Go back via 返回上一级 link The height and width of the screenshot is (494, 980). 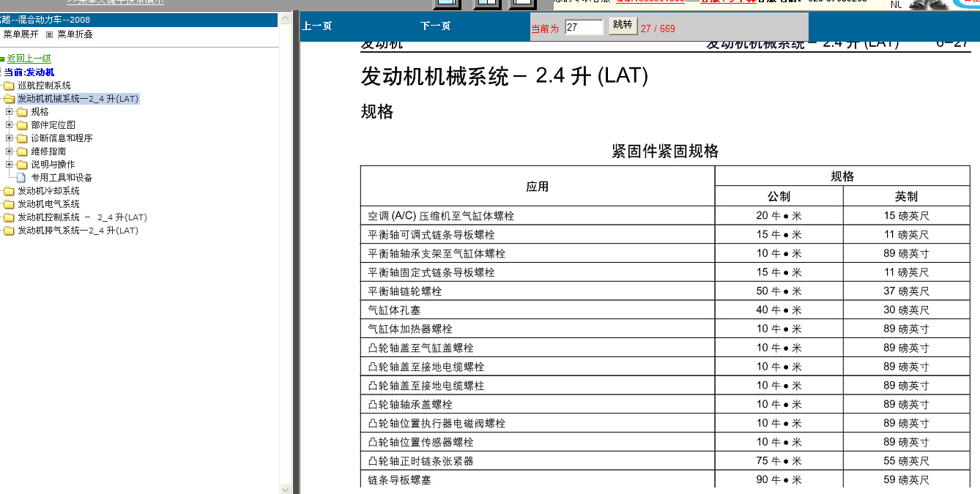pos(29,59)
